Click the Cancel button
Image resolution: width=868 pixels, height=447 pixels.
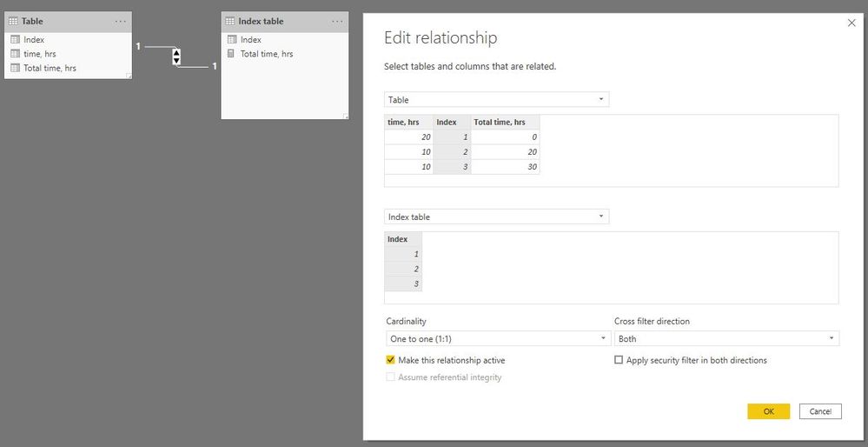click(820, 411)
